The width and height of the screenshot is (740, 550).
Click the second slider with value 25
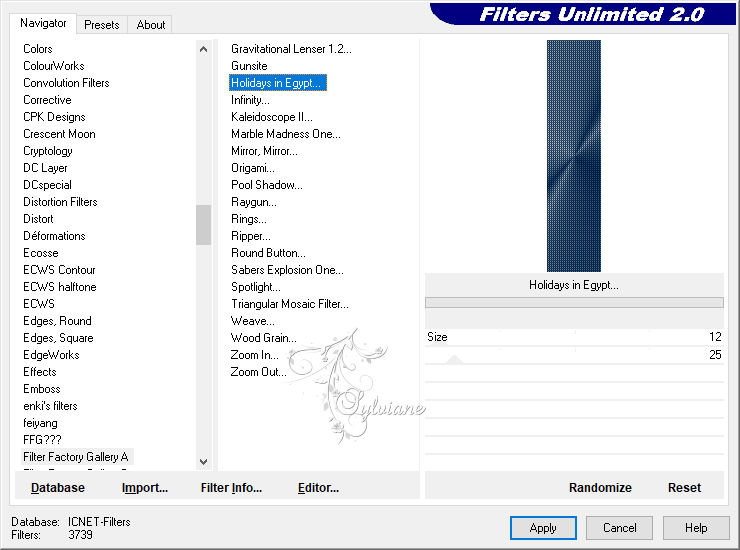pyautogui.click(x=574, y=355)
